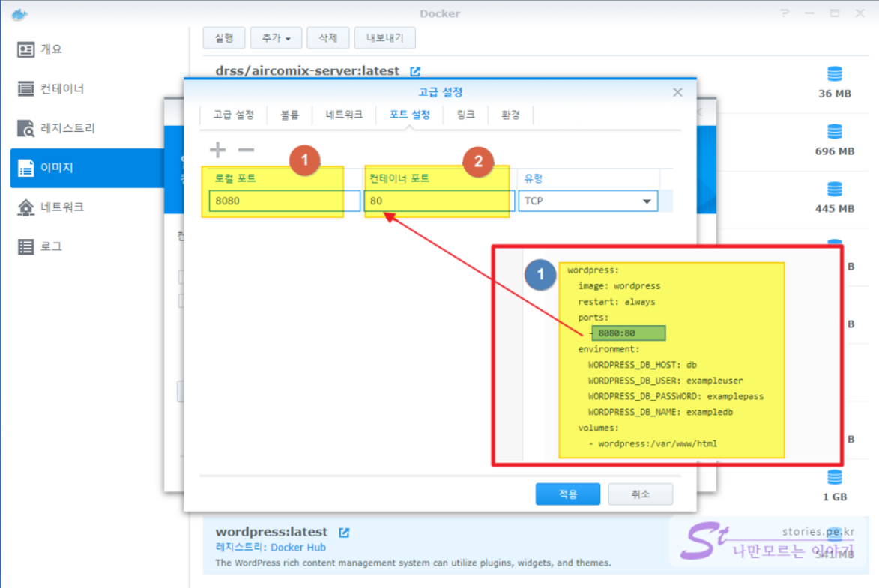Open the 환경 tab
Screen dimensions: 879x588
point(510,115)
